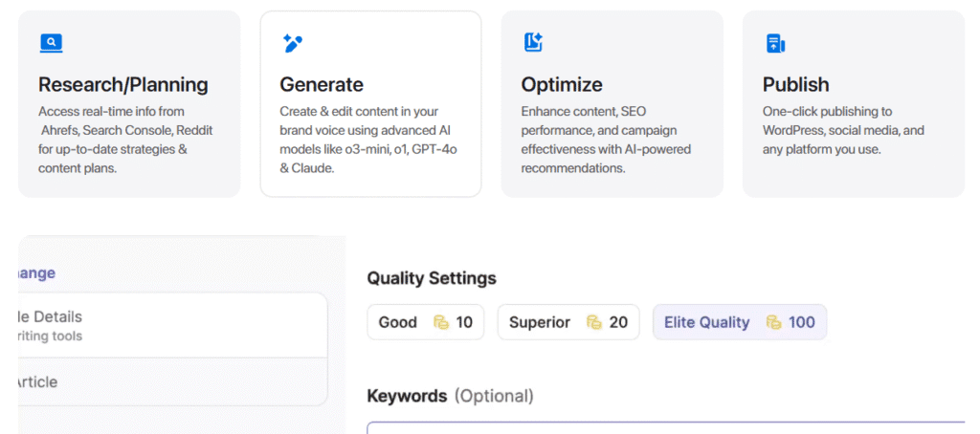The width and height of the screenshot is (980, 434).
Task: Click into the Keywords input field
Action: 673,427
